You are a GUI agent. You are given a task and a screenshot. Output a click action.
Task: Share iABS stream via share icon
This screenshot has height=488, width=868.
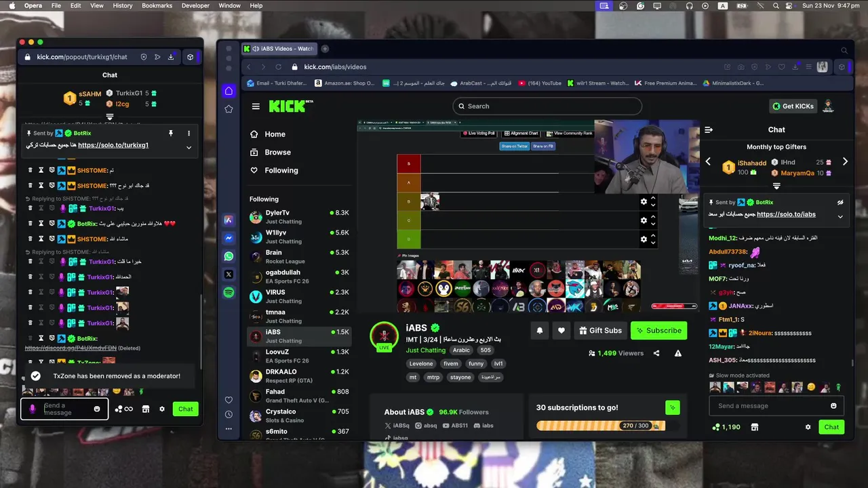click(656, 353)
